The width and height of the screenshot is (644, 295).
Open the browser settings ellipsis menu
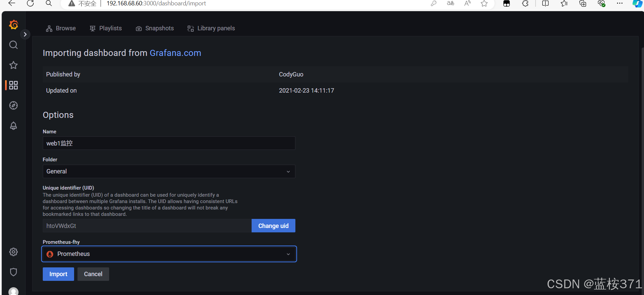coord(620,3)
